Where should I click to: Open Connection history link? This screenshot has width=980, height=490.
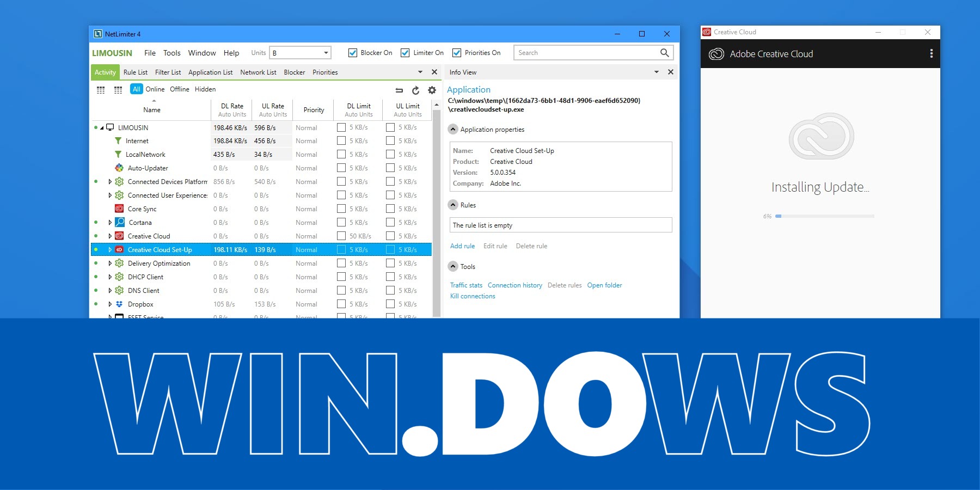click(x=515, y=285)
